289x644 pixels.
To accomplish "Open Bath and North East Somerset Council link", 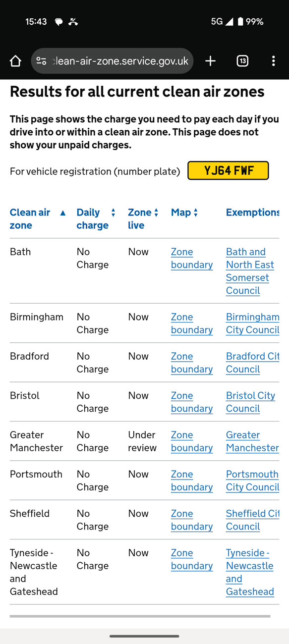I will [250, 271].
